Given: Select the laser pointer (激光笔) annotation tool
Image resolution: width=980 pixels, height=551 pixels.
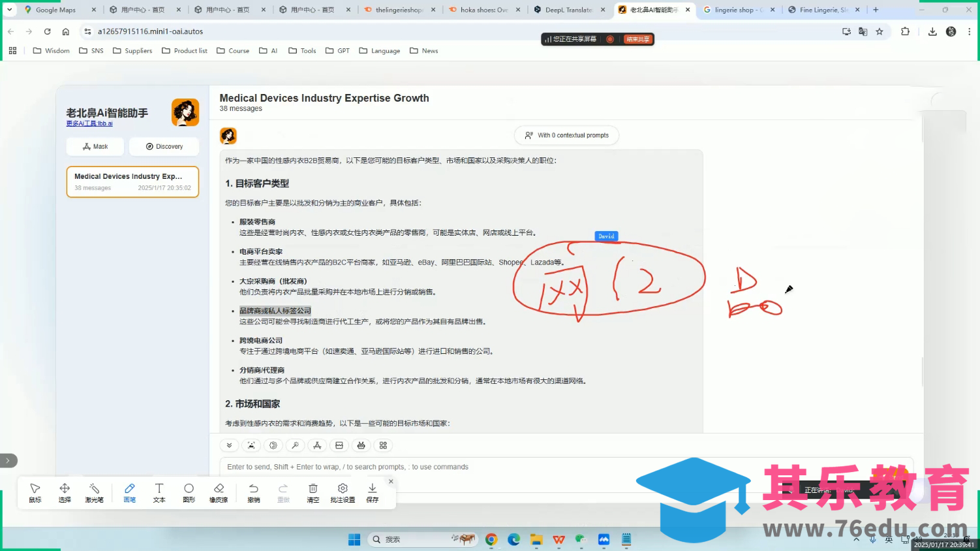Looking at the screenshot, I should pos(94,492).
